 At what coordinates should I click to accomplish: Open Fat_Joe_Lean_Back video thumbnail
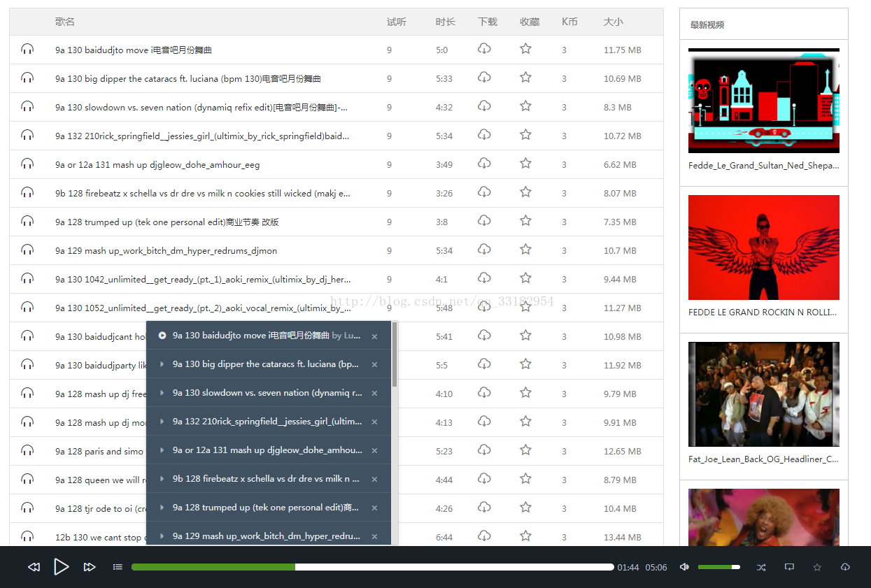(764, 394)
